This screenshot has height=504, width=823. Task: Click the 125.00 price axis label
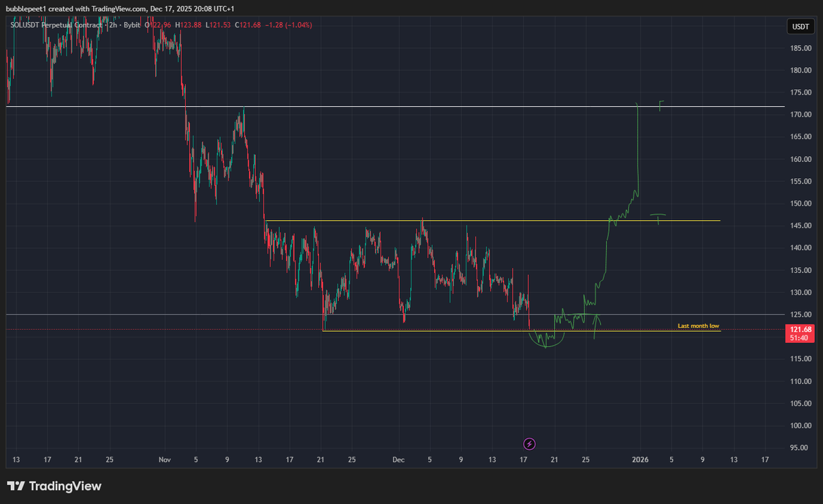[x=801, y=315]
